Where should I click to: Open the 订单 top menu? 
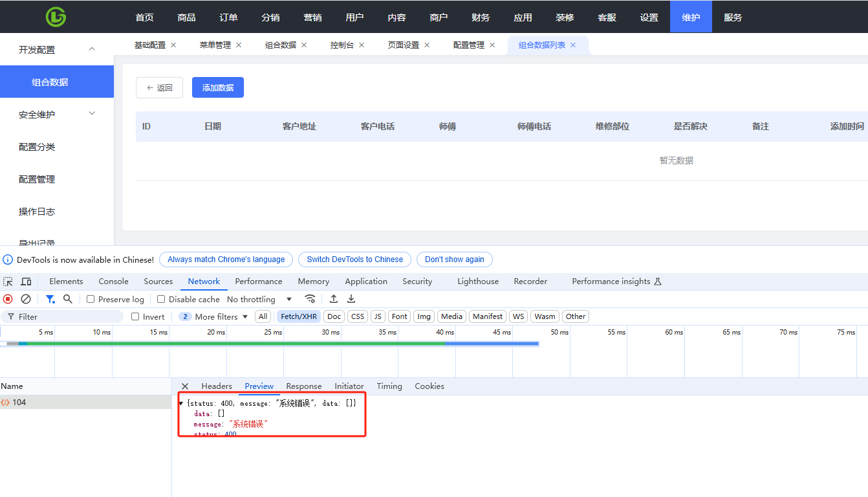click(228, 17)
